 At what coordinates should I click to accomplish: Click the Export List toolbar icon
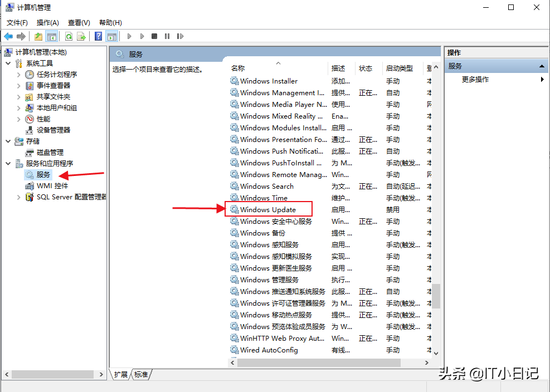[81, 36]
